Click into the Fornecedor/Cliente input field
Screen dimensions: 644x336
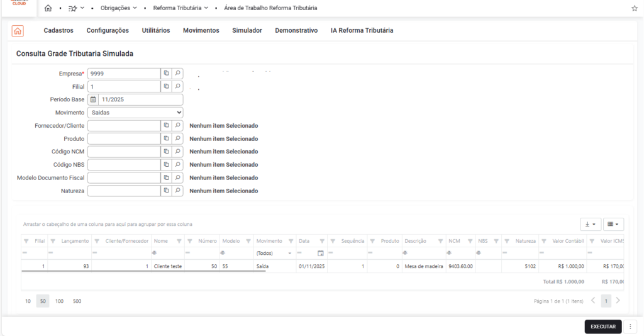[x=124, y=126]
